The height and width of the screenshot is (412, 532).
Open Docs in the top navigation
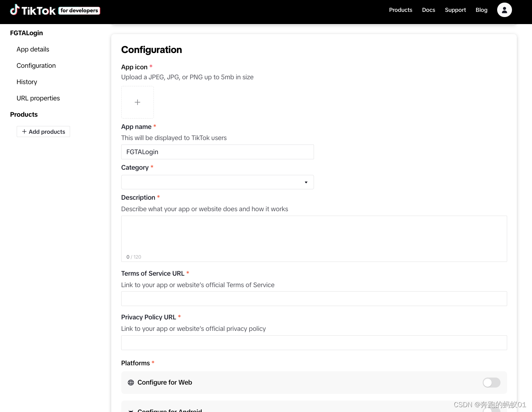[429, 10]
